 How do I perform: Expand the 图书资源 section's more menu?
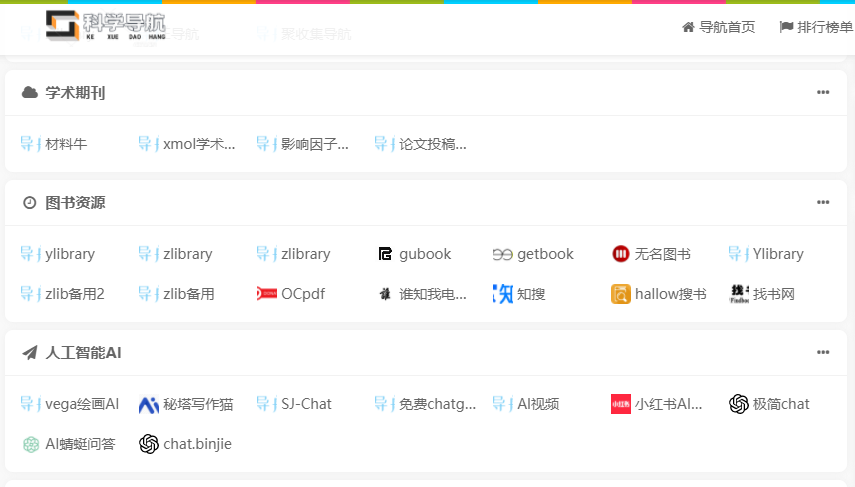pos(823,202)
